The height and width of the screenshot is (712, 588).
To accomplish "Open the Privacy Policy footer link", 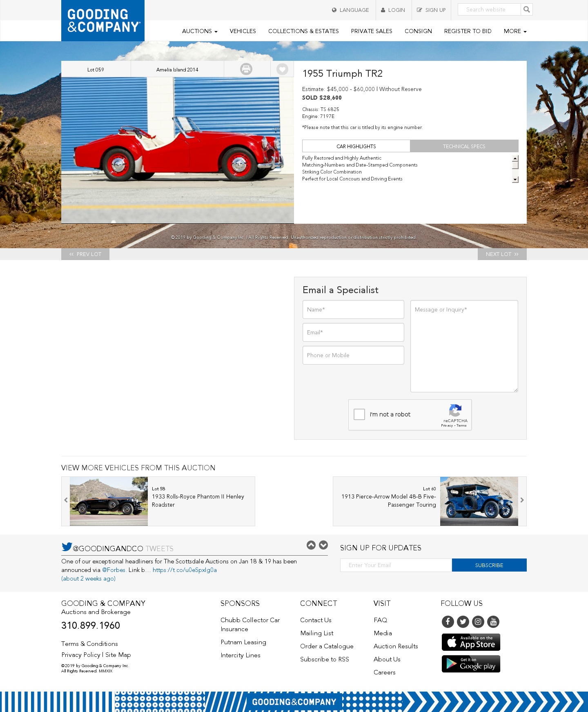I will pyautogui.click(x=81, y=655).
